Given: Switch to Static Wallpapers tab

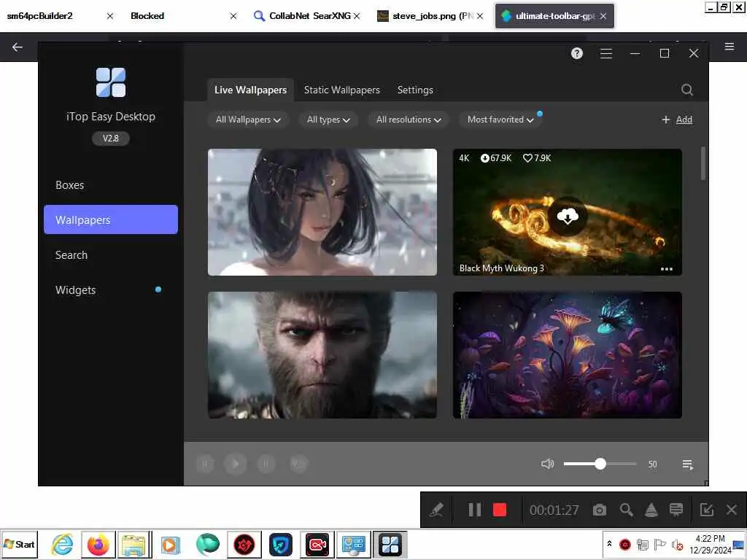Looking at the screenshot, I should tap(341, 90).
